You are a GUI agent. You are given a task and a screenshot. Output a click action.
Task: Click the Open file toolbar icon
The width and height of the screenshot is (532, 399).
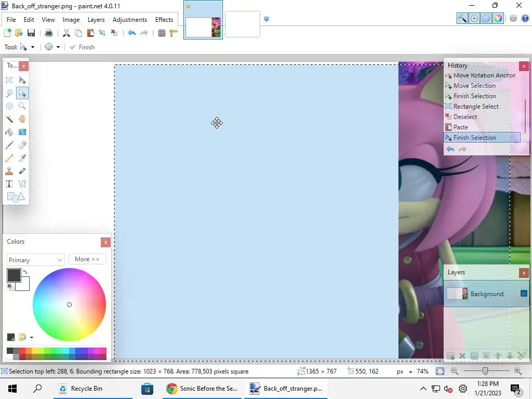(x=19, y=33)
